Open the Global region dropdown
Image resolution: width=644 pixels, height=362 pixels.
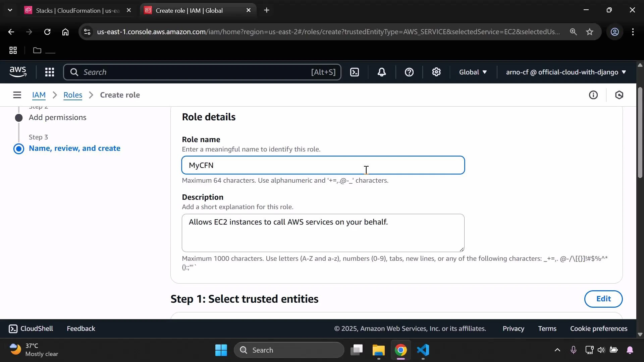coord(473,72)
